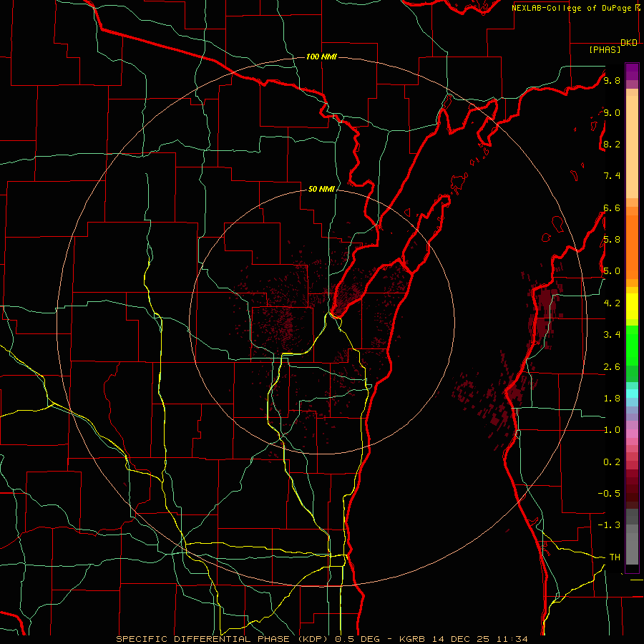Image resolution: width=644 pixels, height=644 pixels.
Task: Click the 9.0 value on the scale
Action: point(612,112)
